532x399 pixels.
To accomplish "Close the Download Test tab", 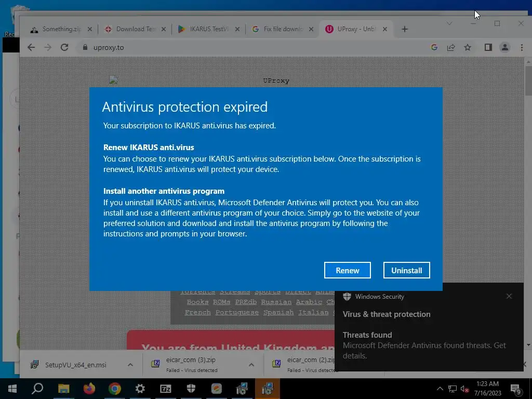I will tap(164, 29).
